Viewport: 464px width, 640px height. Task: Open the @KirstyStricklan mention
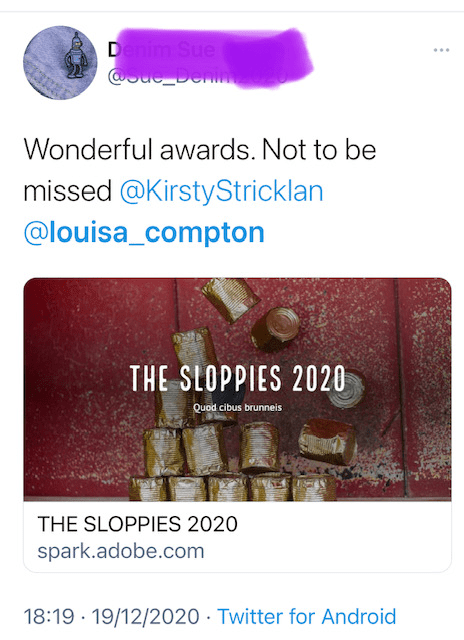[x=222, y=191]
